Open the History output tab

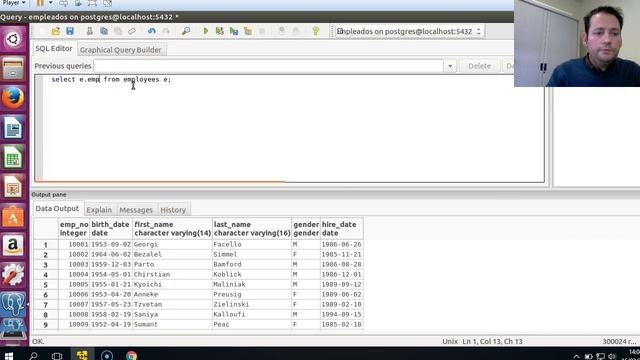point(173,210)
